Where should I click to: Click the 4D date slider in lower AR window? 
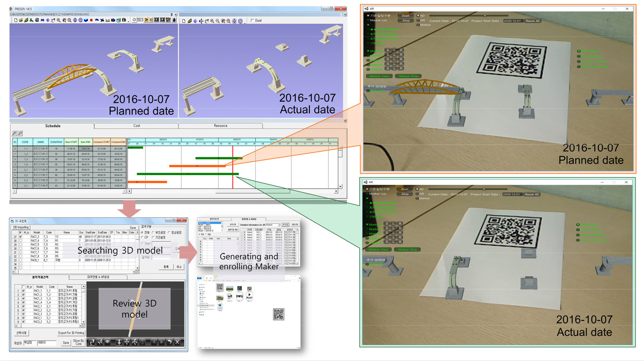(469, 189)
